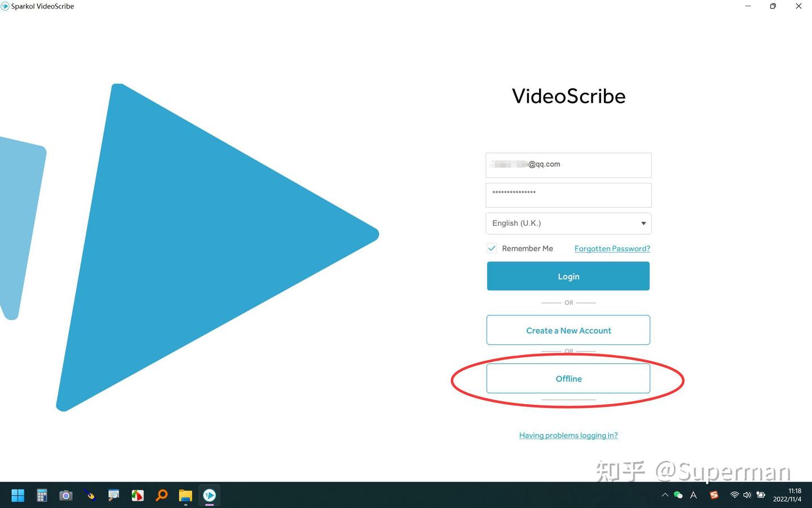Viewport: 812px width, 508px height.
Task: Open WeChat from the system tray
Action: pos(678,495)
